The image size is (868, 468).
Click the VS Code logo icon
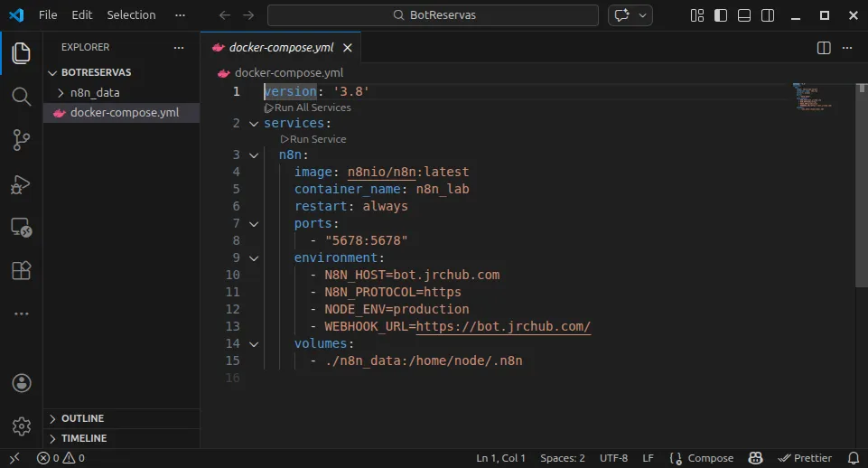click(16, 15)
